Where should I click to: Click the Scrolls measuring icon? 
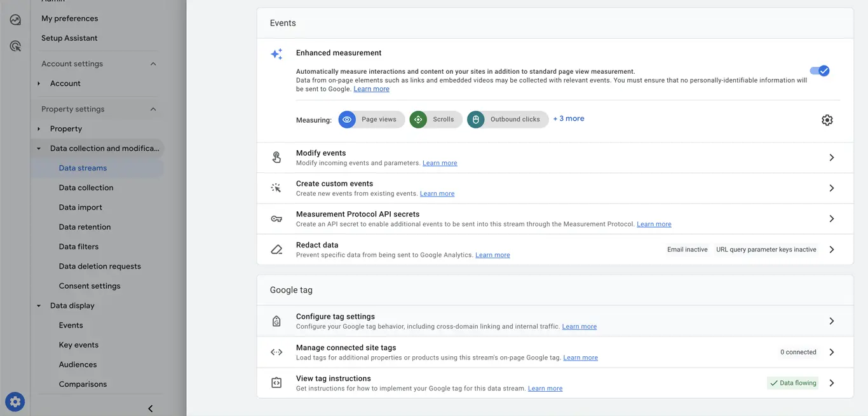418,119
